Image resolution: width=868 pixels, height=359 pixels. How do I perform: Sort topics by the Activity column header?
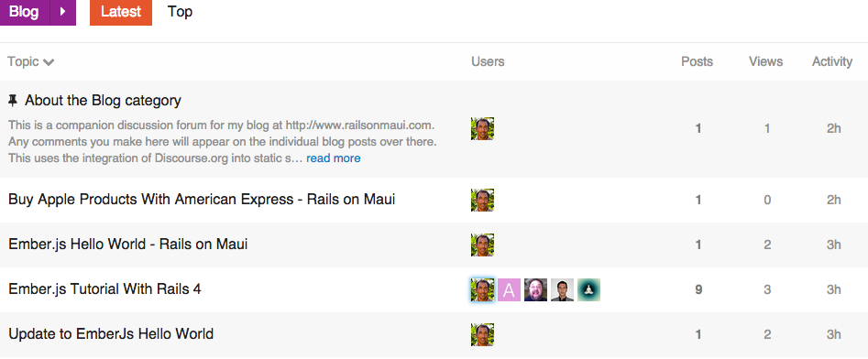tap(832, 61)
